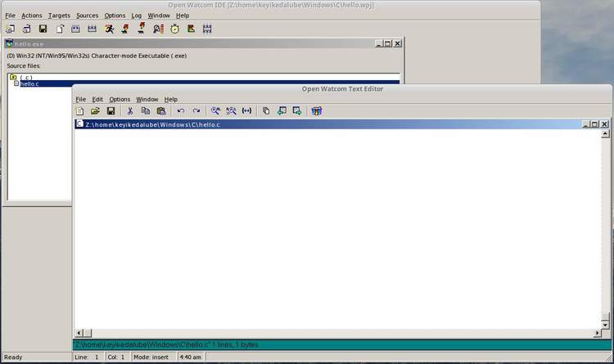Click the Open Project toolbar icon in IDE
This screenshot has height=364, width=614.
click(x=27, y=29)
